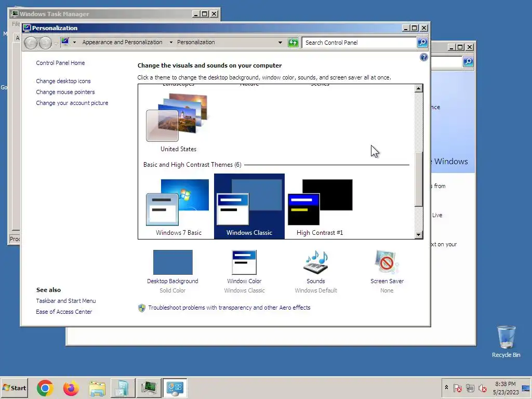The image size is (532, 399).
Task: Click the Desktop Background label text
Action: pyautogui.click(x=172, y=281)
